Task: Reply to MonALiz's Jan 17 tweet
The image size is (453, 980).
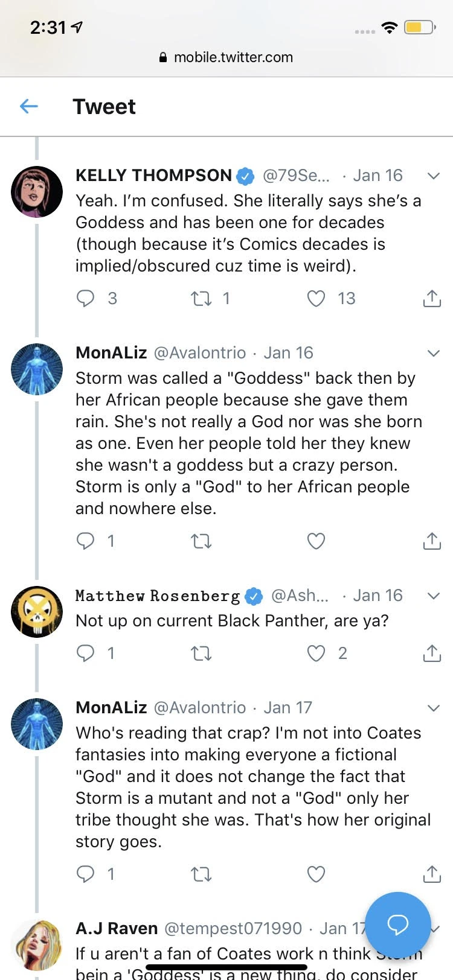Action: [x=86, y=874]
